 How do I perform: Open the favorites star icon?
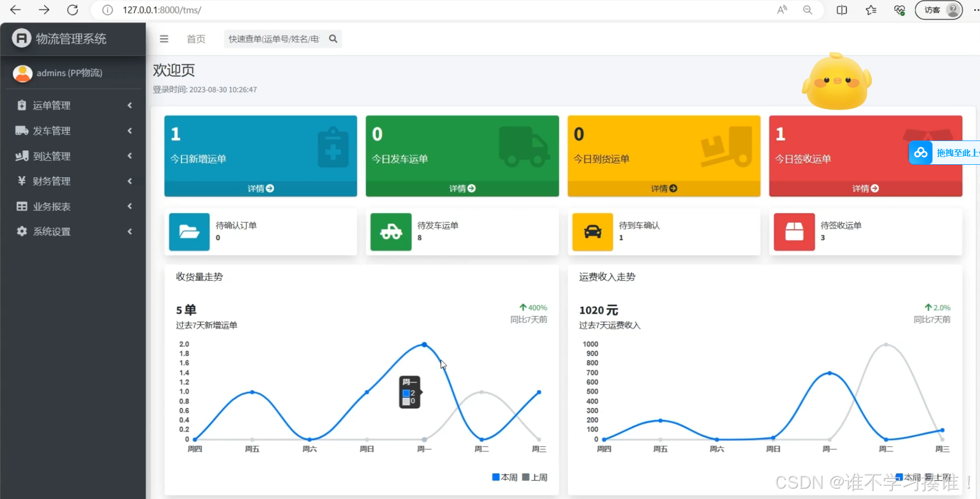pos(871,10)
